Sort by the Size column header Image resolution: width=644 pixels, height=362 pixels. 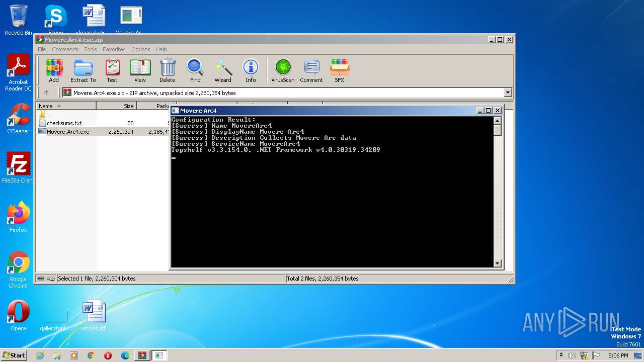click(116, 106)
